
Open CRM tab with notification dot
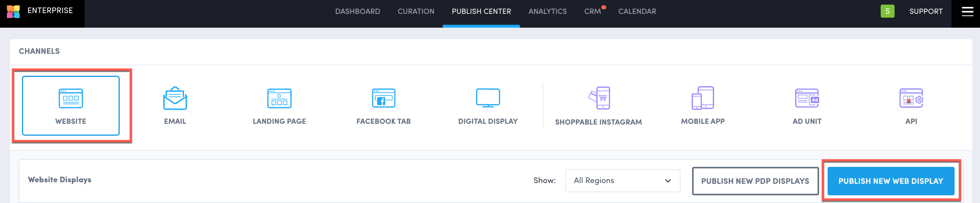point(592,12)
